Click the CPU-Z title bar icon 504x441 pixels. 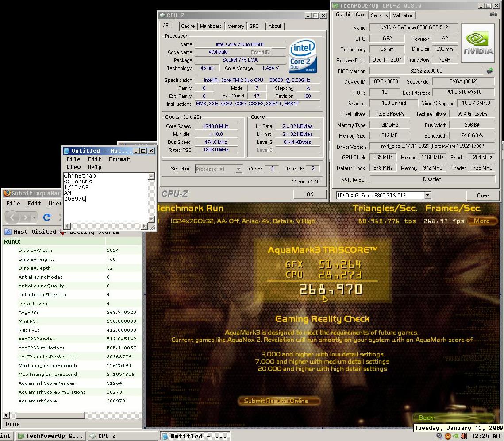tap(162, 15)
